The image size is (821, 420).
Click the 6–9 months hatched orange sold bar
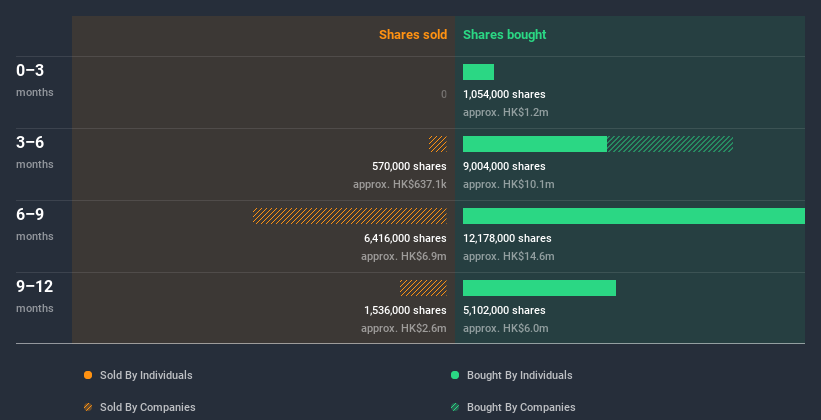[x=350, y=216]
